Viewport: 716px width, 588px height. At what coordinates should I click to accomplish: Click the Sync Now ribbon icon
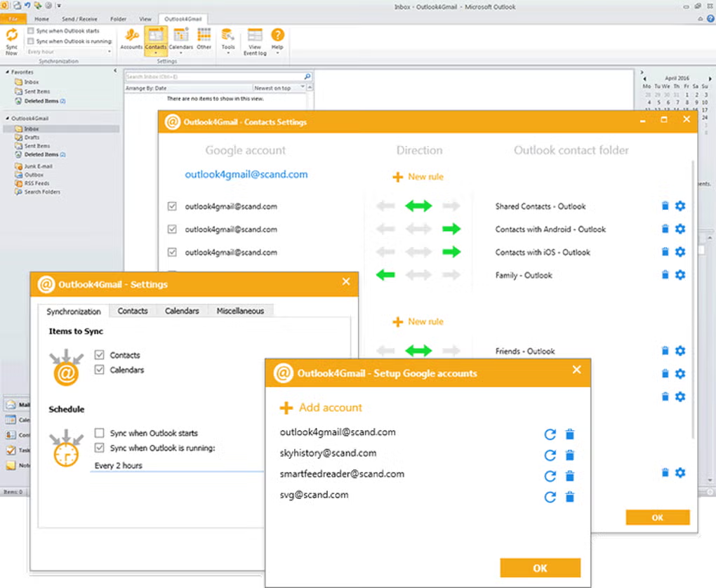pos(11,41)
